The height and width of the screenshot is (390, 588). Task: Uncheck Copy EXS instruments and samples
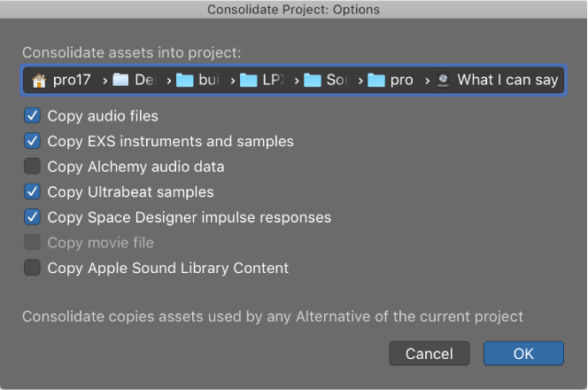(x=32, y=141)
